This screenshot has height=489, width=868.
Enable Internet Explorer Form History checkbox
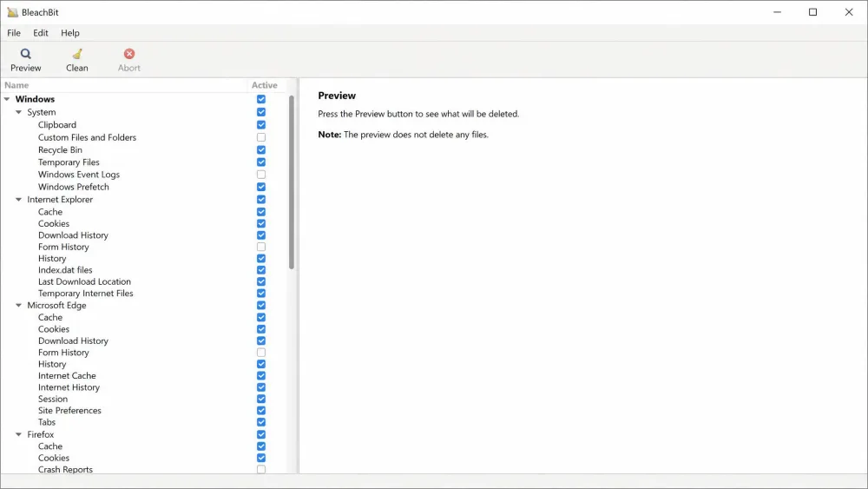[261, 247]
